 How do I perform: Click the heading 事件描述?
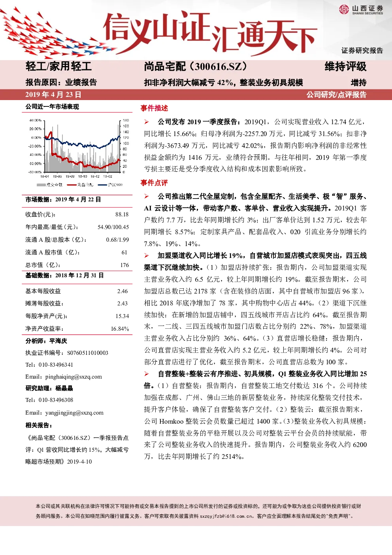tap(154, 108)
